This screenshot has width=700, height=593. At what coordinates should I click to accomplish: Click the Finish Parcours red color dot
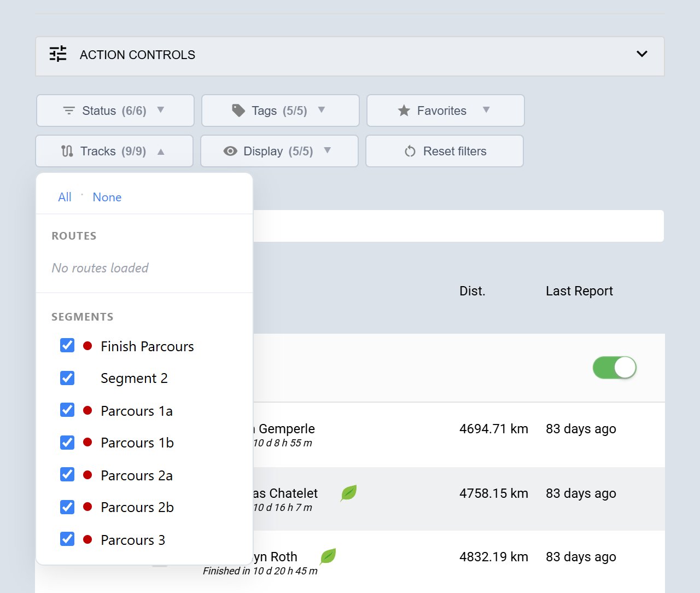[87, 346]
